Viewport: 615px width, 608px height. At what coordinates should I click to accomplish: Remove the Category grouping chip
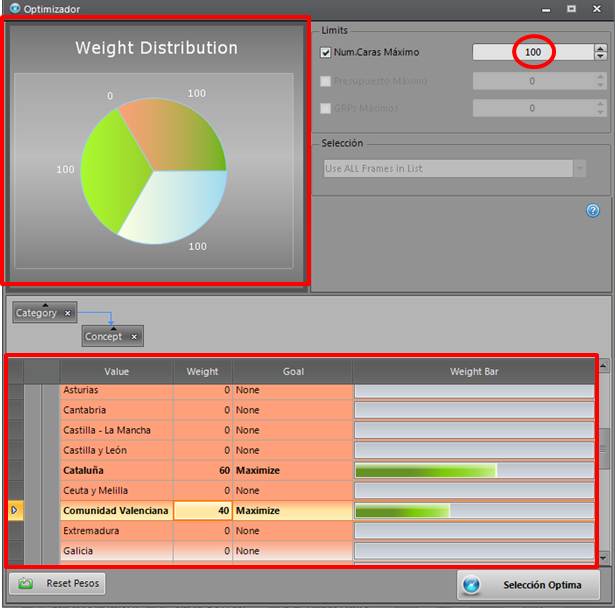click(x=68, y=313)
